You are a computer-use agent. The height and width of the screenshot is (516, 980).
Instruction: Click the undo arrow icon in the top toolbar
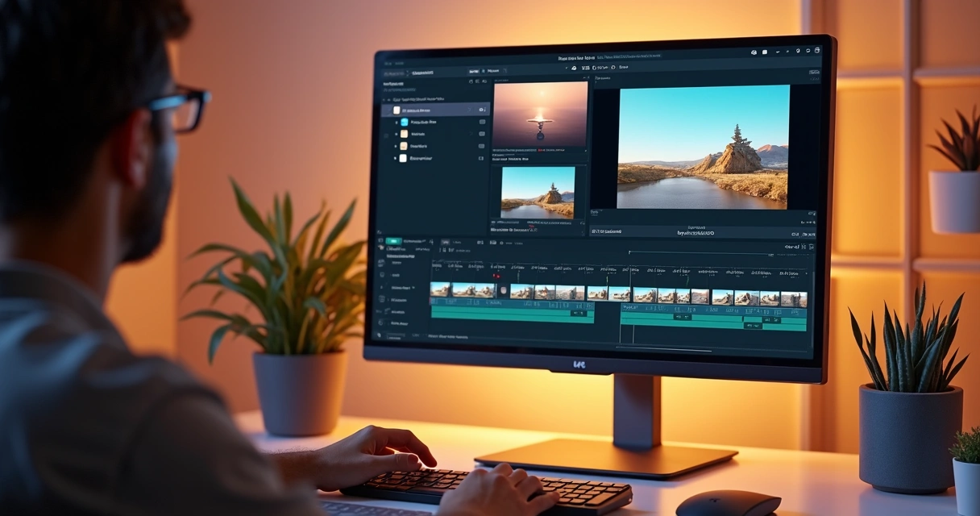(x=567, y=69)
